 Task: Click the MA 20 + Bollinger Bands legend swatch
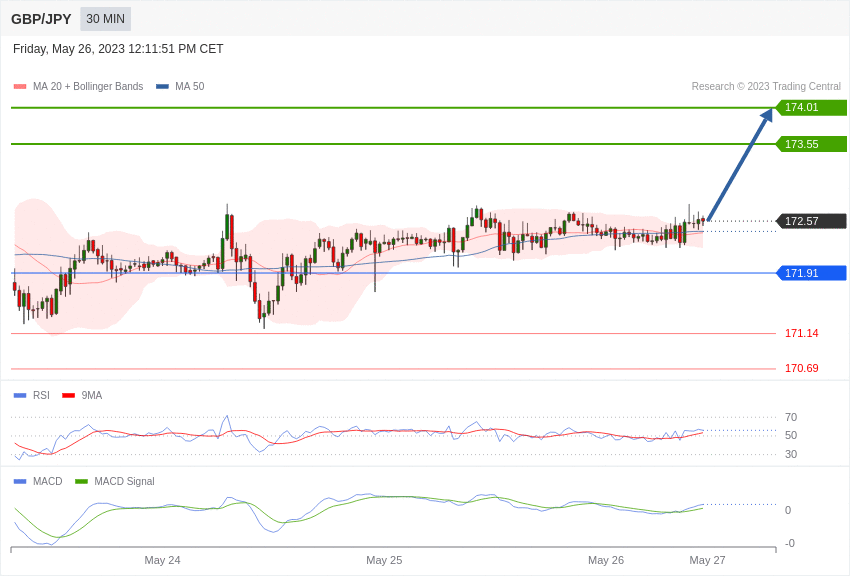point(20,86)
